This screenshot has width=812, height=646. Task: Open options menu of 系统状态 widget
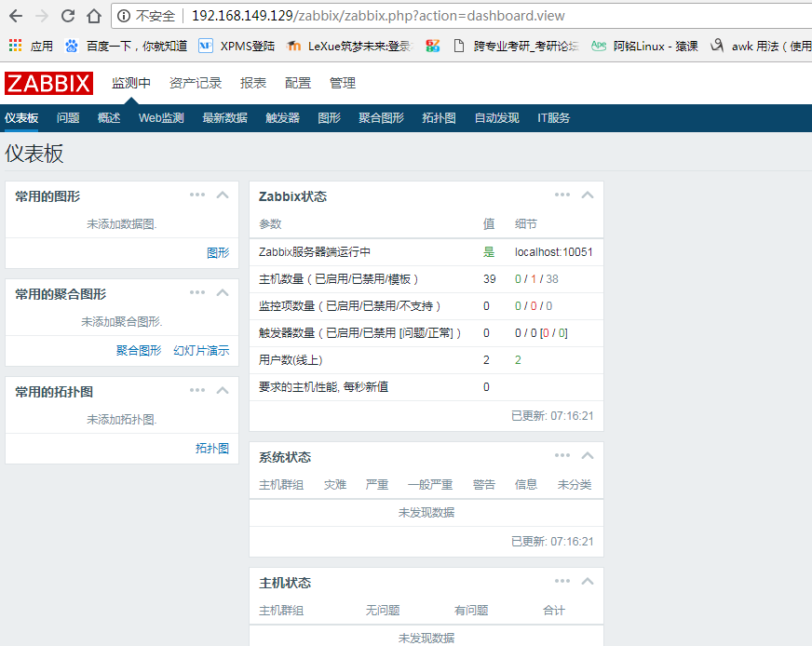click(562, 455)
